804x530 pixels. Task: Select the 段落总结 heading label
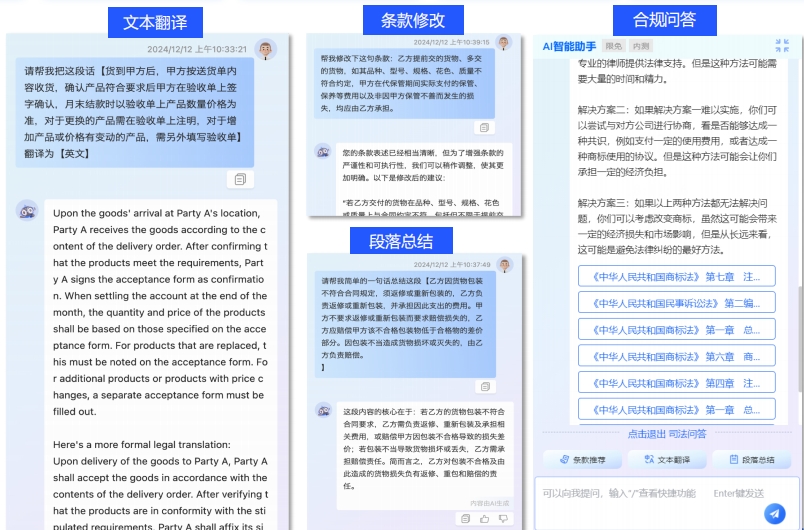click(x=401, y=241)
